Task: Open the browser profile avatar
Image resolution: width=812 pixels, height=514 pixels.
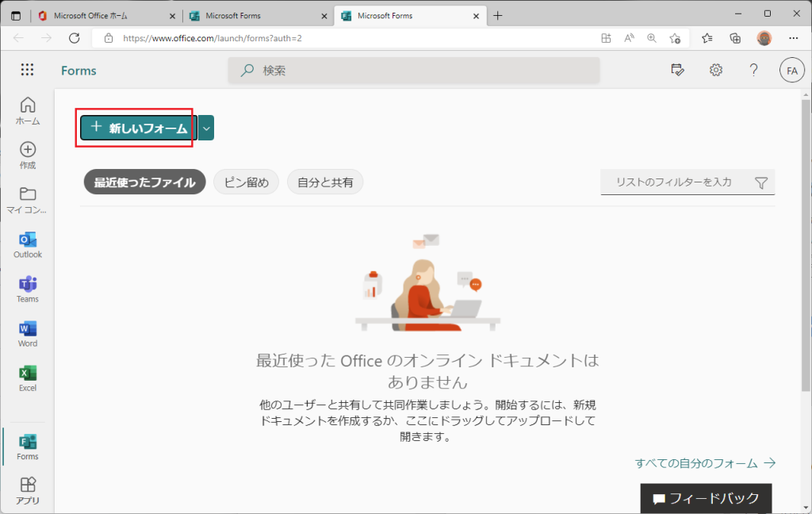Action: click(x=764, y=38)
